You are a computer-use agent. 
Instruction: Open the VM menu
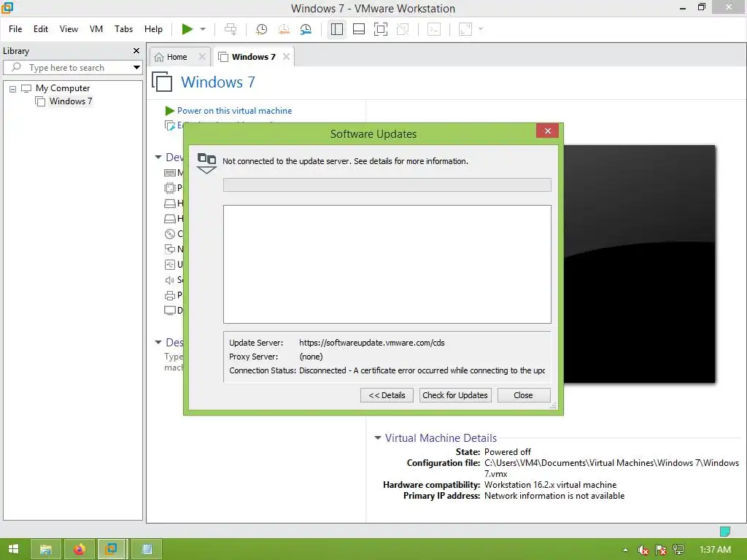96,29
